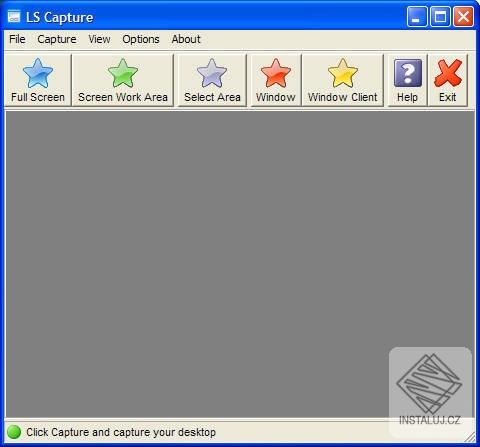The height and width of the screenshot is (447, 480).
Task: Click the green status indicator circle
Action: [14, 432]
